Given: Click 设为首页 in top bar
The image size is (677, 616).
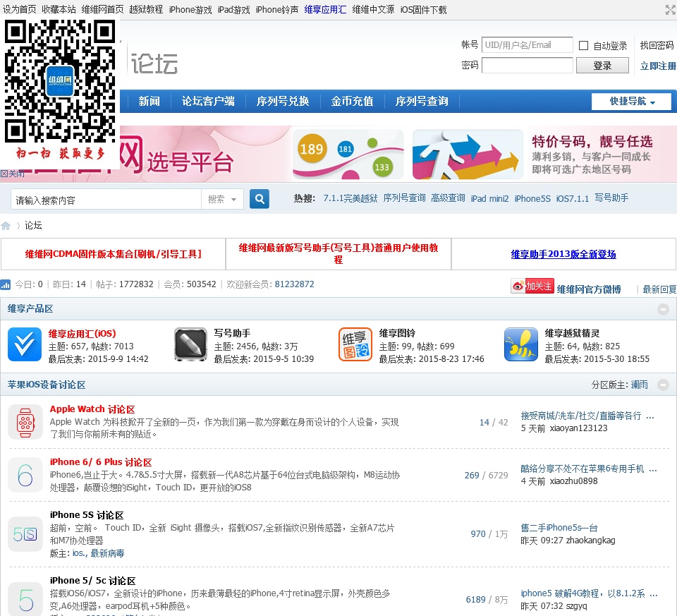Looking at the screenshot, I should (x=20, y=9).
